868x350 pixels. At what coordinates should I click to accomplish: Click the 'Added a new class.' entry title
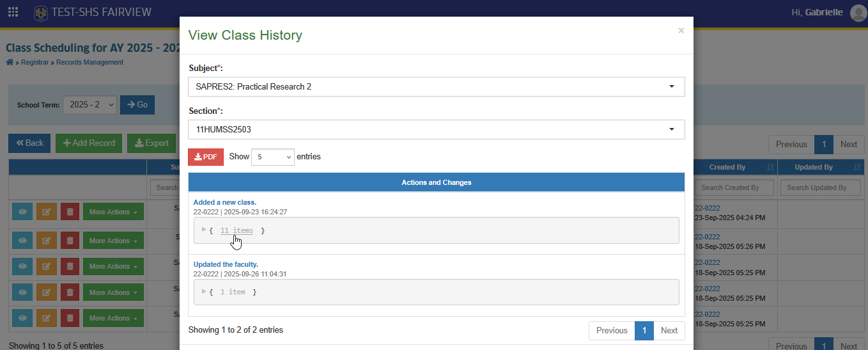225,202
